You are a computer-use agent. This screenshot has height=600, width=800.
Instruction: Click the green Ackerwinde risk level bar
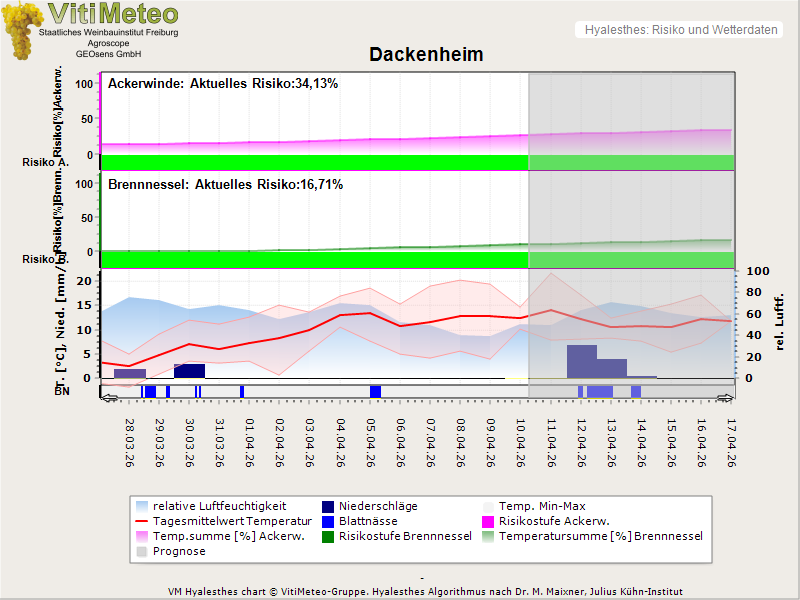click(x=314, y=162)
